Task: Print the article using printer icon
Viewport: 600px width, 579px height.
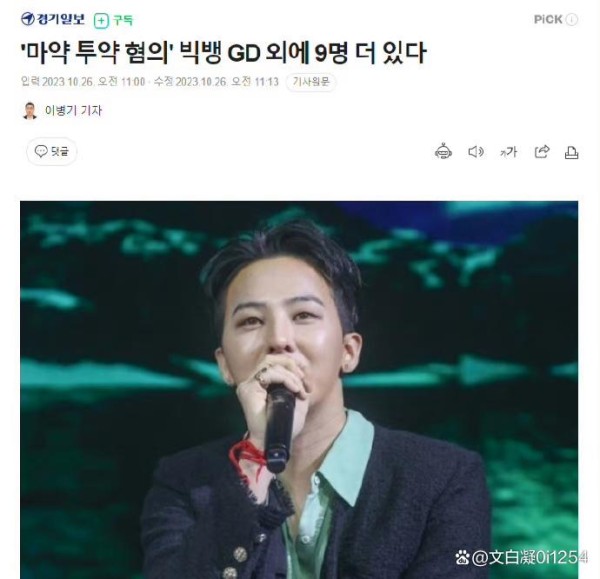Action: point(572,152)
